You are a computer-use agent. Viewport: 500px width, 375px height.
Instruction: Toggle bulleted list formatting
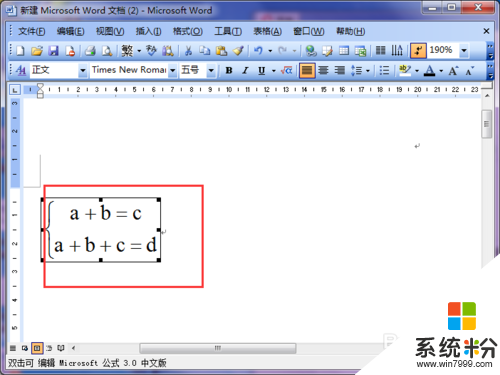point(384,71)
